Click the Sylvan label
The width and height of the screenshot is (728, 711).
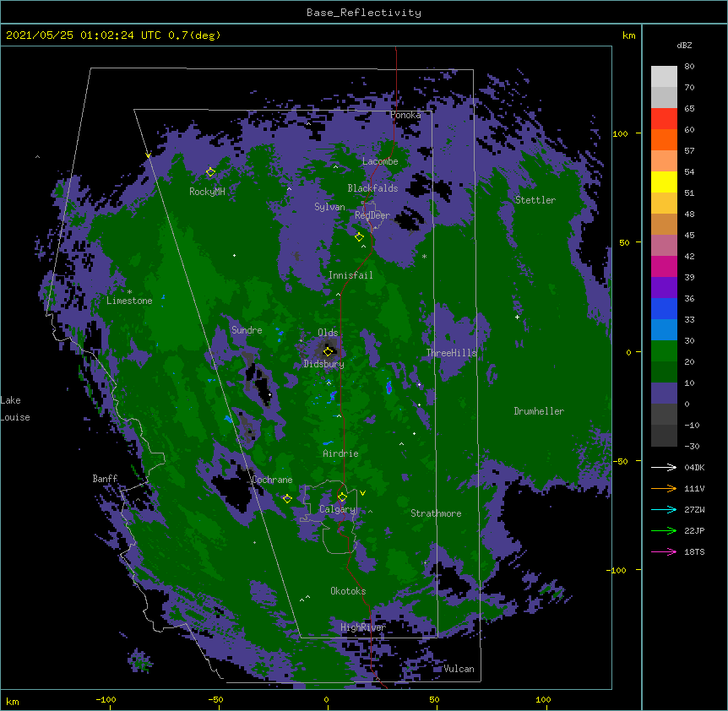(329, 207)
